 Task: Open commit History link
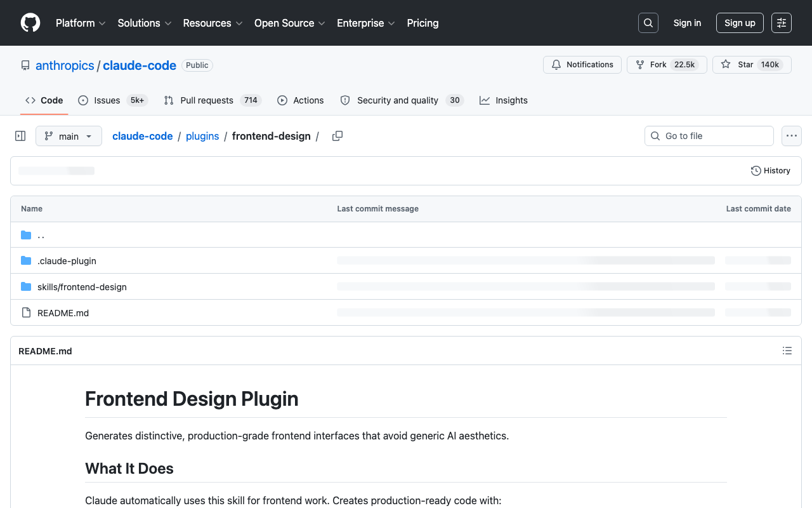tap(771, 171)
